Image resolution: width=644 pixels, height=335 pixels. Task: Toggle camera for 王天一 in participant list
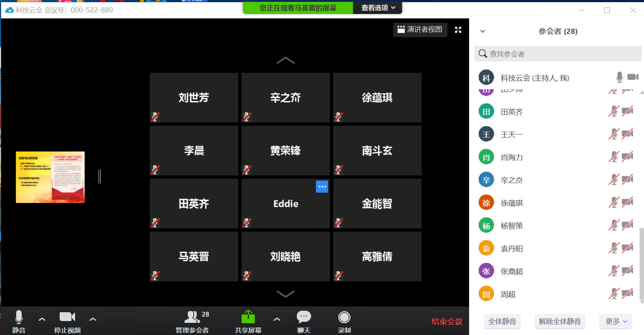point(627,134)
